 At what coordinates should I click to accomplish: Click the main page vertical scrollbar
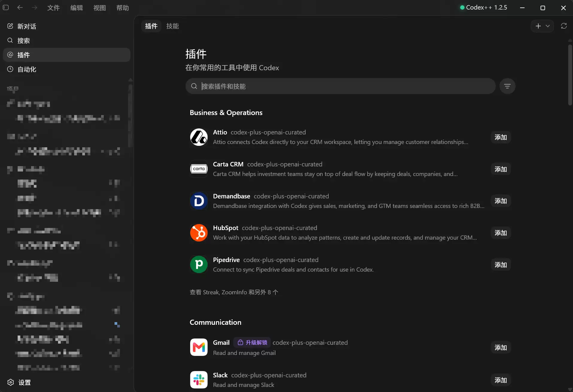[x=570, y=75]
